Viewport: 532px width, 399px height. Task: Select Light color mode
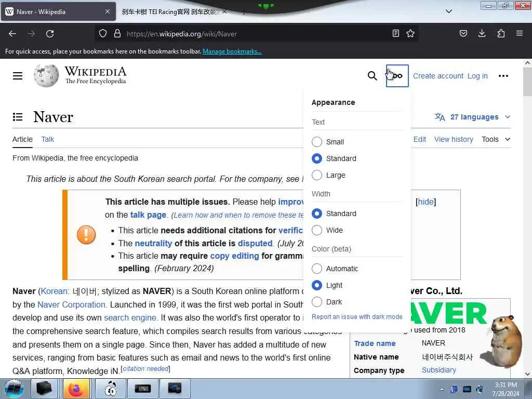tap(317, 285)
